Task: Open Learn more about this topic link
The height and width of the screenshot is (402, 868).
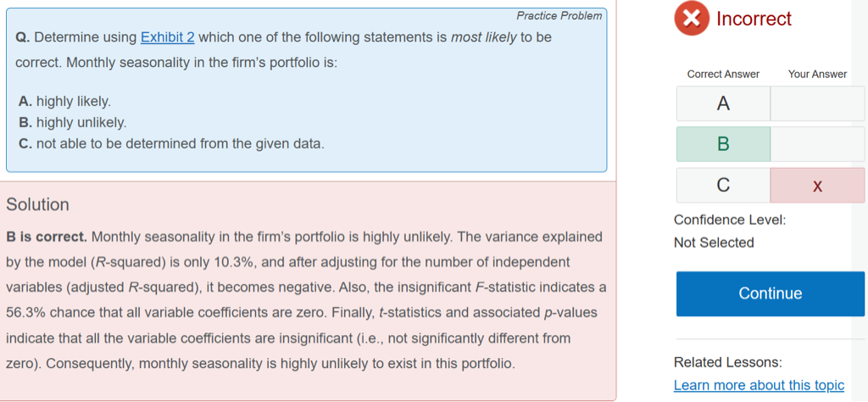Action: pos(759,385)
